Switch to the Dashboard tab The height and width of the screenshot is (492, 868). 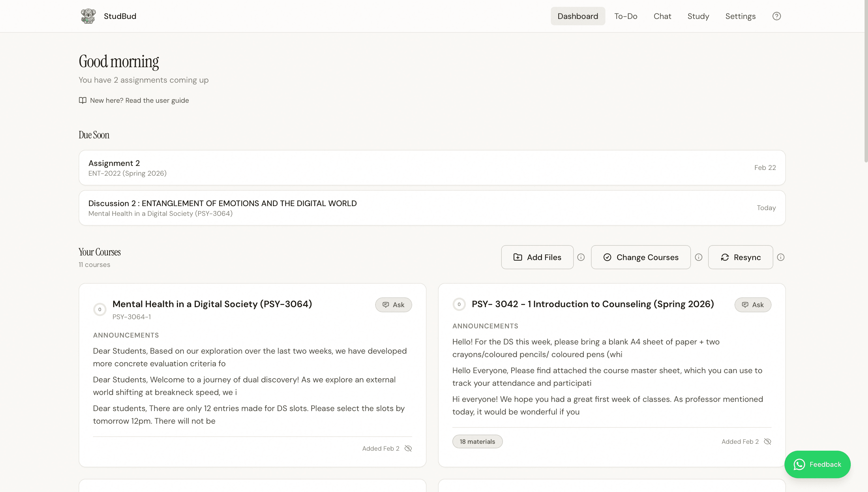click(578, 16)
